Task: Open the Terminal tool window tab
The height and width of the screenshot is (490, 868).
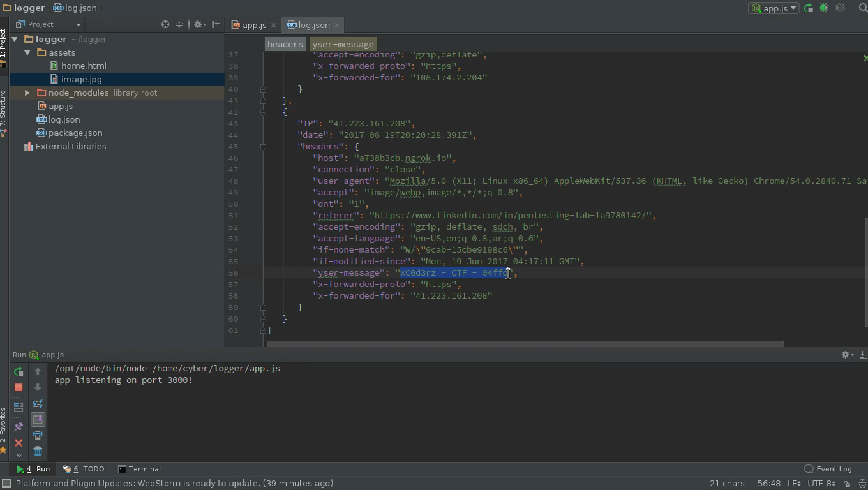Action: (x=139, y=469)
